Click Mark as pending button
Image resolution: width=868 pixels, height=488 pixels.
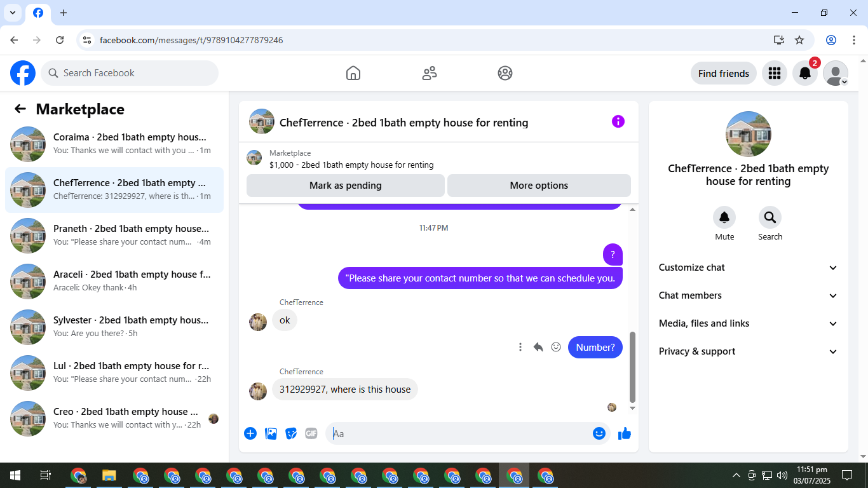tap(346, 186)
